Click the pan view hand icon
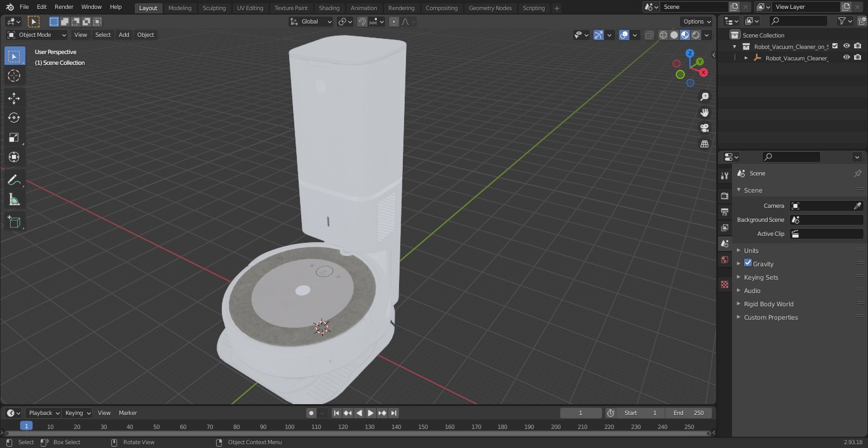The width and height of the screenshot is (868, 448). click(704, 112)
